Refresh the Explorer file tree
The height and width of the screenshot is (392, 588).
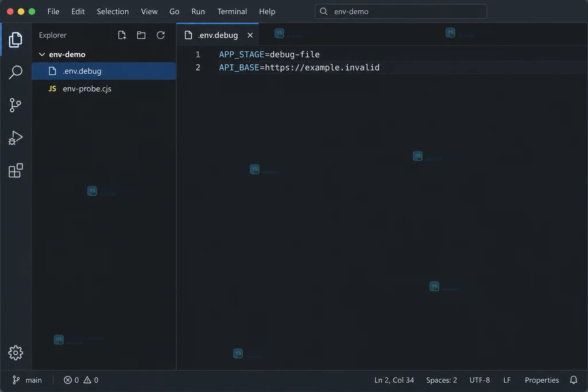click(x=161, y=35)
